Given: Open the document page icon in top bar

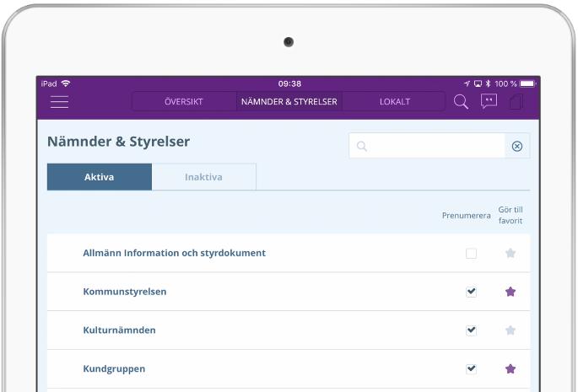Looking at the screenshot, I should 516,102.
